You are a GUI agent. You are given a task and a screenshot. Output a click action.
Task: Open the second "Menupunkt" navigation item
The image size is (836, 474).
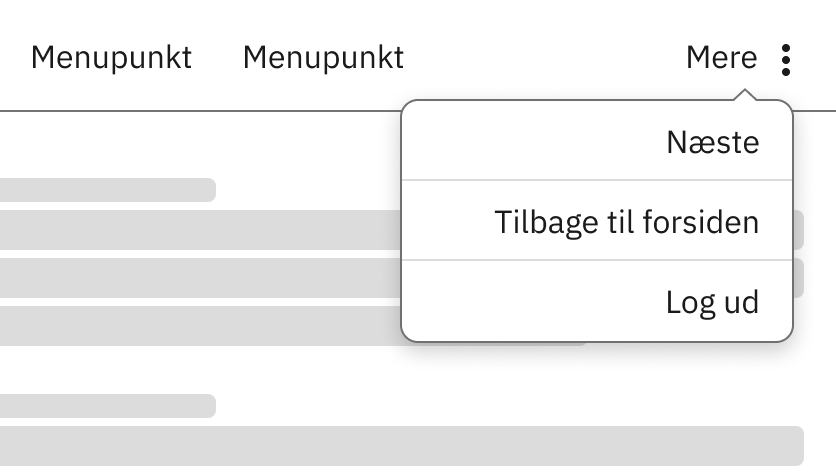tap(323, 58)
